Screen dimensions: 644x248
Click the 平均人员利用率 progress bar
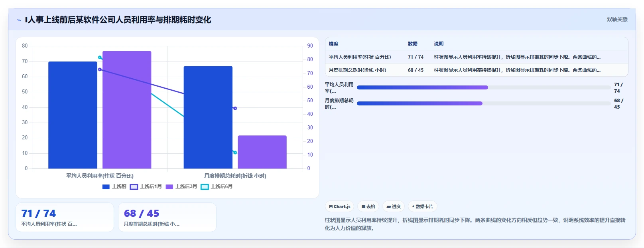[484, 87]
